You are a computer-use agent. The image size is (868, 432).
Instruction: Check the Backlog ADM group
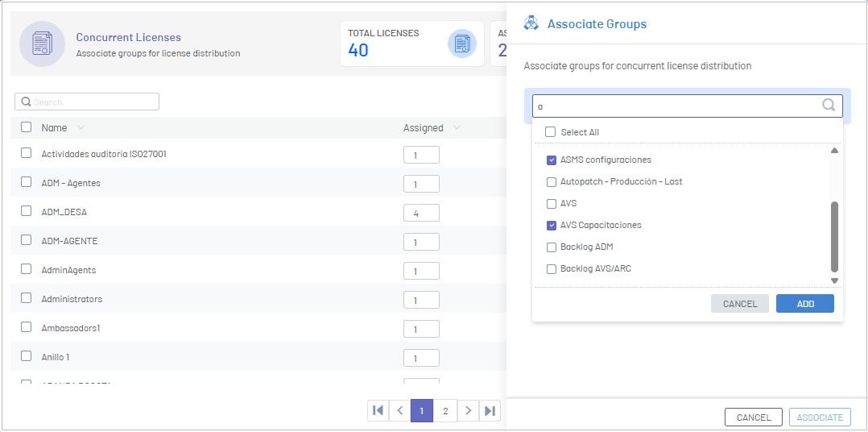[552, 247]
